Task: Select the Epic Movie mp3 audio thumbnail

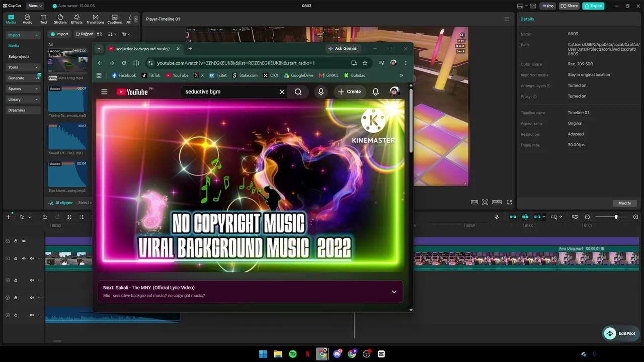Action: tap(67, 174)
